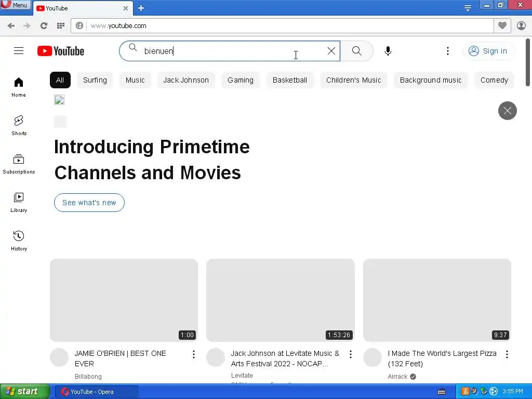Open Subscriptions in sidebar
532x399 pixels.
pos(19,164)
